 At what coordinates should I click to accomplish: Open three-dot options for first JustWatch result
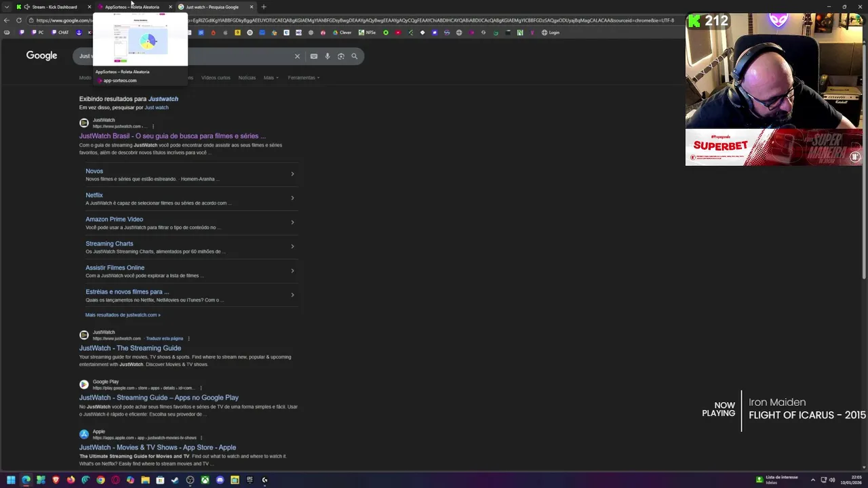[153, 126]
